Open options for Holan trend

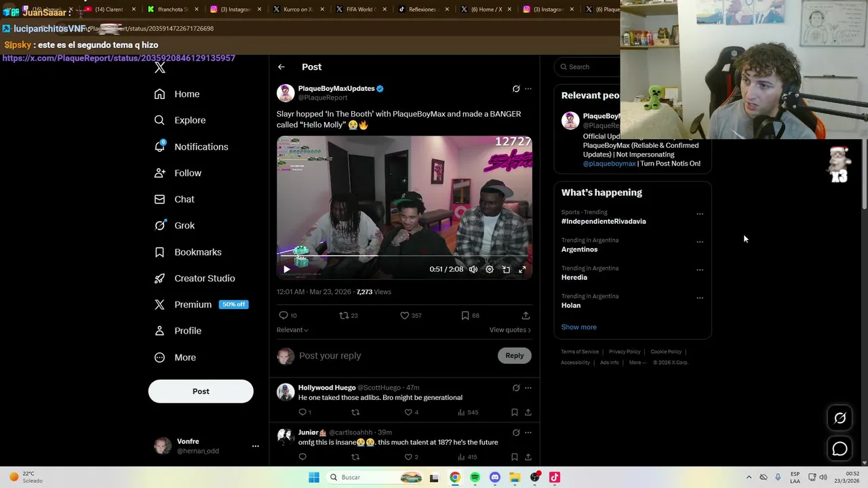tap(700, 298)
